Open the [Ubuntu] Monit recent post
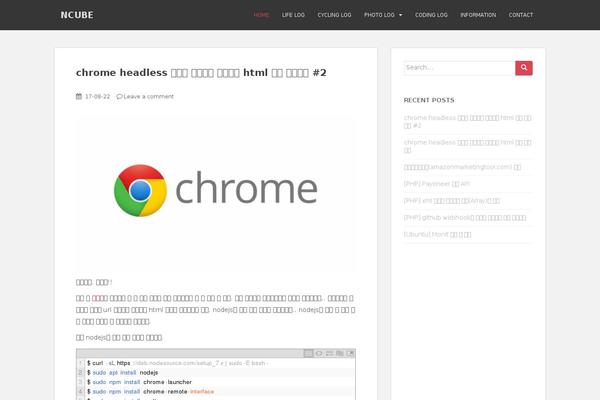The image size is (600, 400). (437, 234)
